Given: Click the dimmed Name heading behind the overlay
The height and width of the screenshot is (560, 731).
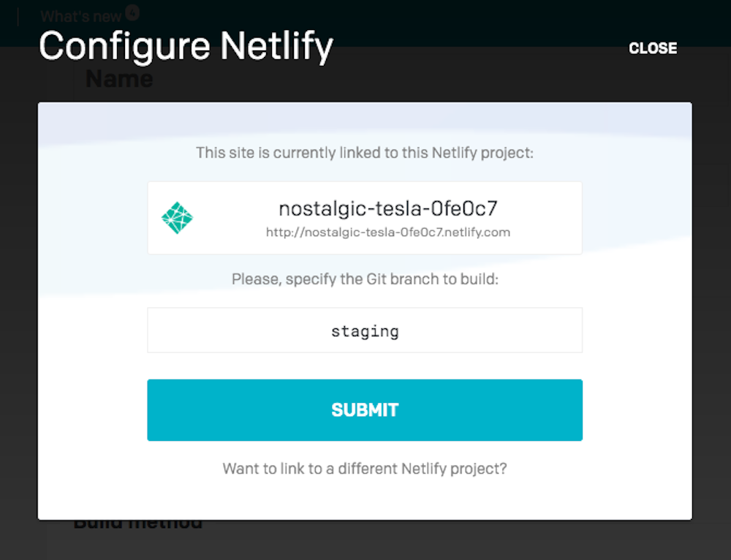Looking at the screenshot, I should pyautogui.click(x=119, y=79).
